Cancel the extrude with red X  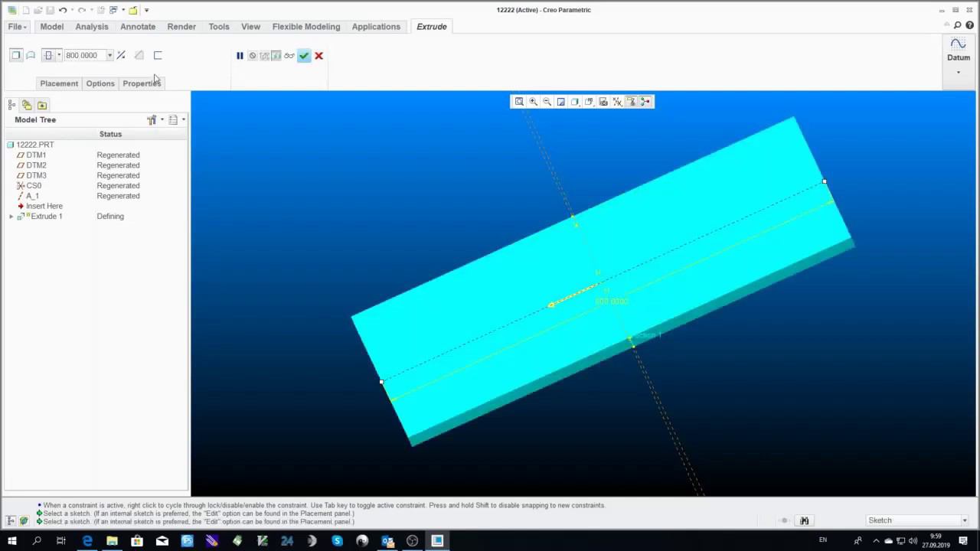pyautogui.click(x=318, y=56)
